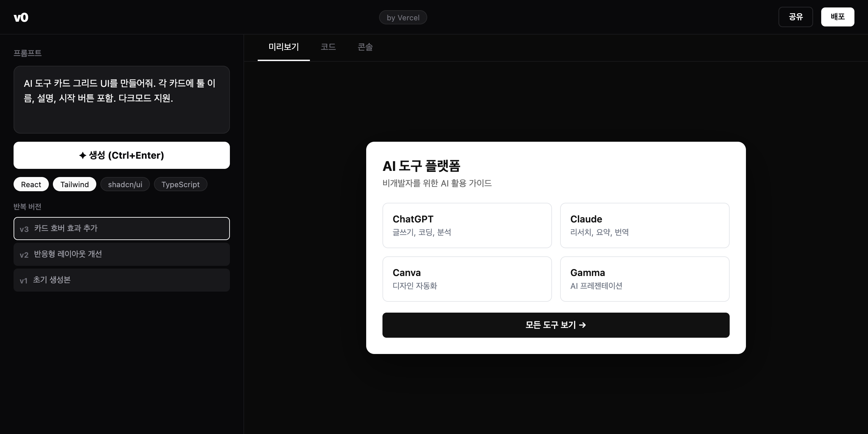Click the 프롬프트 section label
The image size is (868, 434).
click(x=27, y=53)
